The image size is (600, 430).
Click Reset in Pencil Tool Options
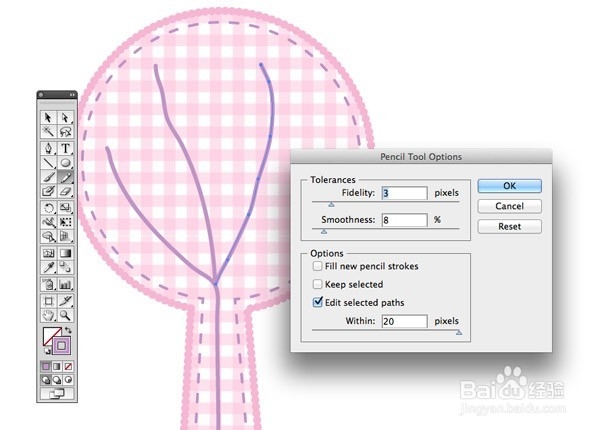click(x=509, y=226)
